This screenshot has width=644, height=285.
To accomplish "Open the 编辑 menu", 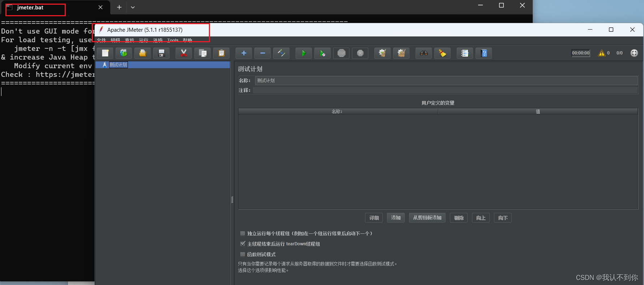I will (x=115, y=40).
